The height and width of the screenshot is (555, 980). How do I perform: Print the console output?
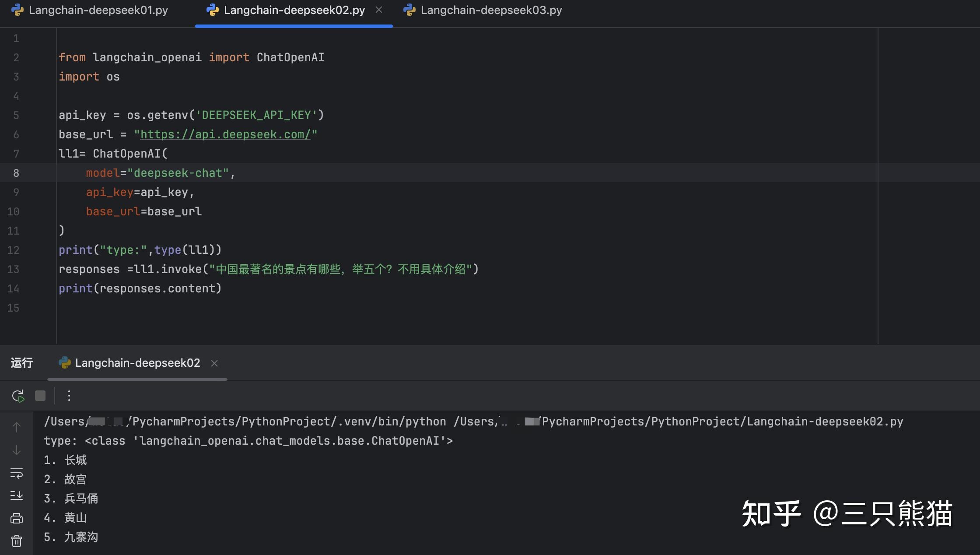[x=17, y=518]
